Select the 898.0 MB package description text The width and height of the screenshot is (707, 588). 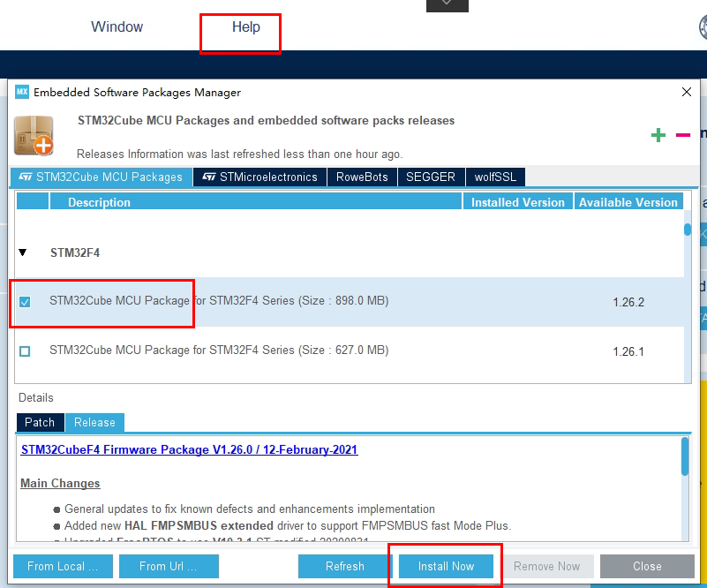coord(219,301)
